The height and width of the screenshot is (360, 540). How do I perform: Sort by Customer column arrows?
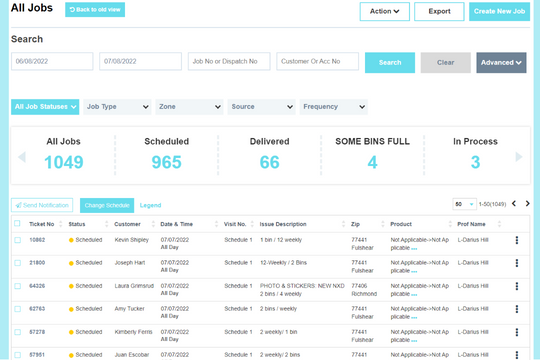click(x=153, y=224)
